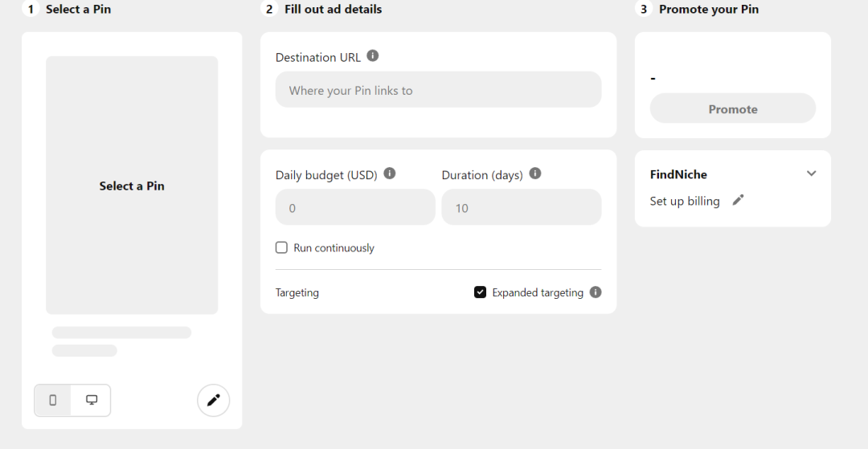
Task: Click the Expanded targeting info icon
Action: click(x=596, y=292)
